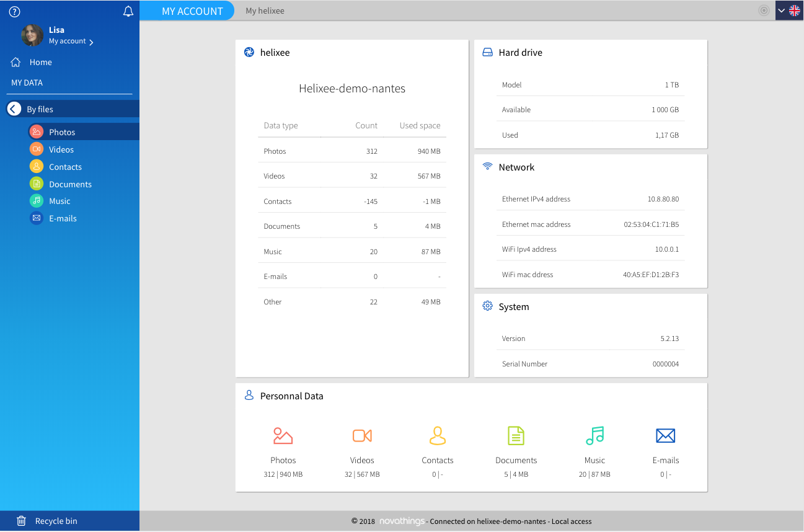Click the 32 | 567 MB videos summary
This screenshot has width=804, height=532.
point(362,474)
